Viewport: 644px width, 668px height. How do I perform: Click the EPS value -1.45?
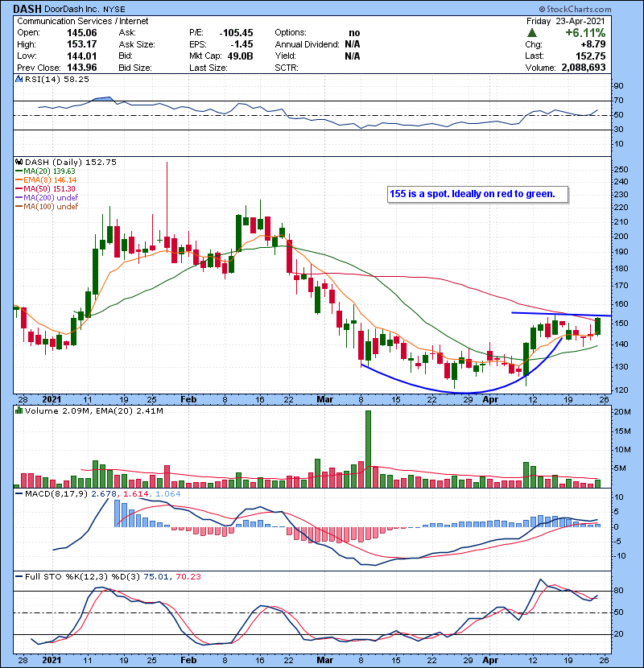click(x=242, y=44)
